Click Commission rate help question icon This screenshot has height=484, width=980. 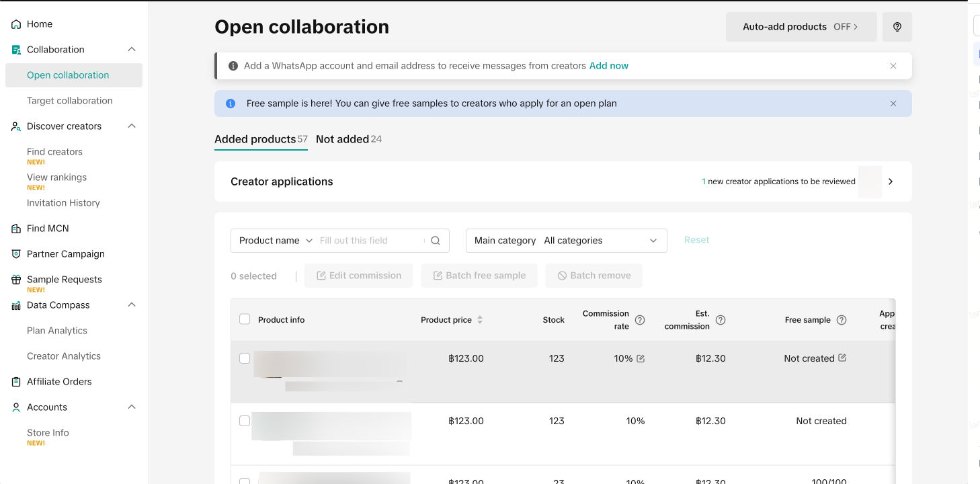coord(640,320)
